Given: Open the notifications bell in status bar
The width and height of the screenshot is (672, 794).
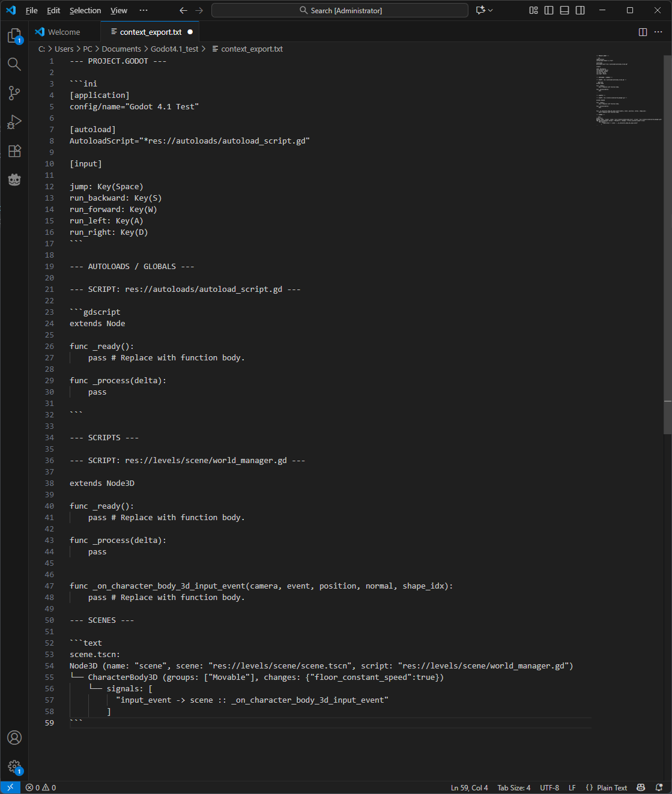Looking at the screenshot, I should coord(659,787).
